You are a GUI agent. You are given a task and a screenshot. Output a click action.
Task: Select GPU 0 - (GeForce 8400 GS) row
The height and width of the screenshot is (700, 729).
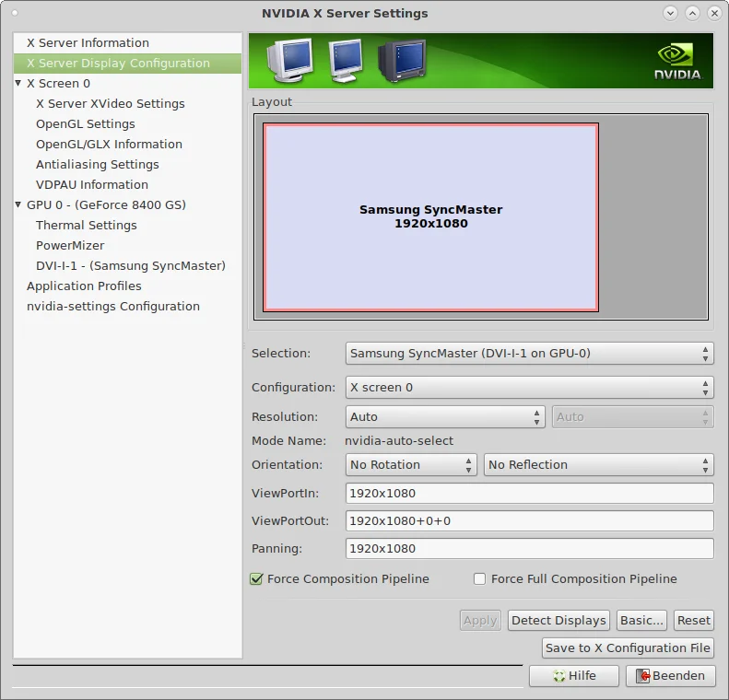coord(106,204)
